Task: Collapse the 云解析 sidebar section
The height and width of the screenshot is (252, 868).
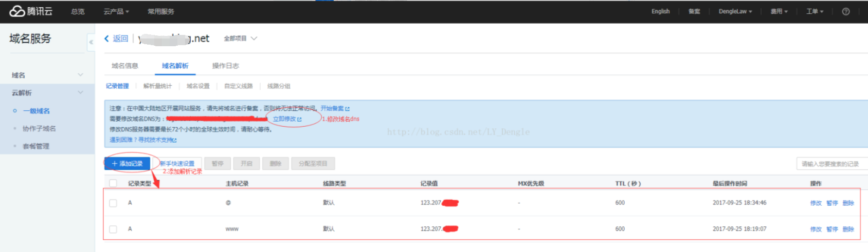Action: (47, 93)
